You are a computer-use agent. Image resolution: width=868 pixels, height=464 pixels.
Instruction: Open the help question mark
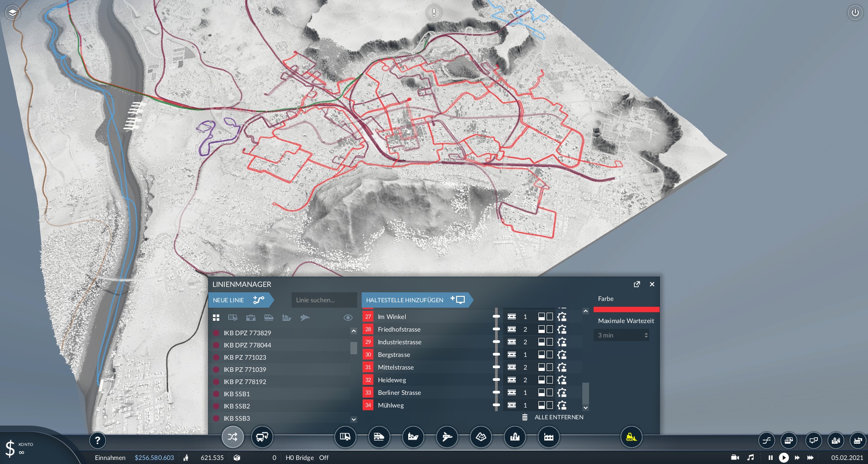point(98,440)
